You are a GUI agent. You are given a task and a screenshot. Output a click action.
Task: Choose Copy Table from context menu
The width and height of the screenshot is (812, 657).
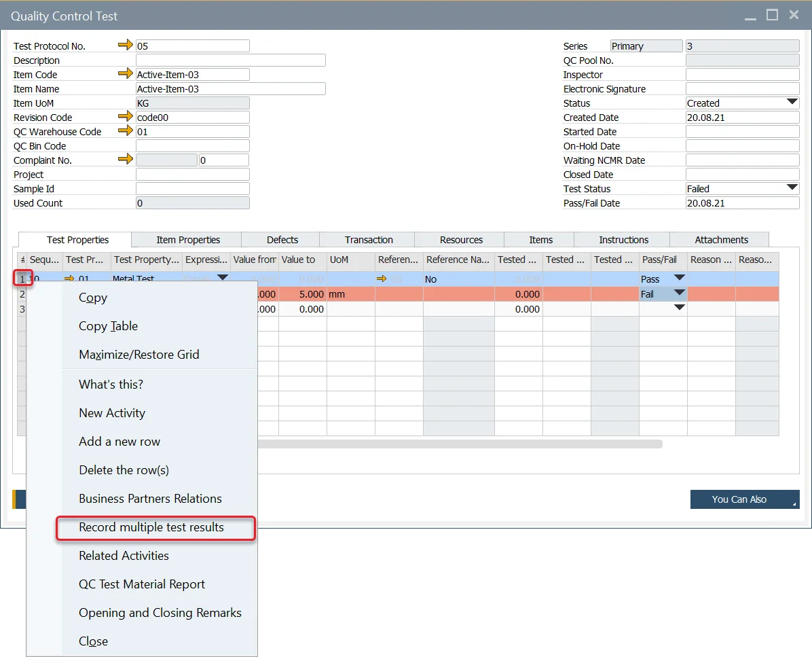[x=108, y=326]
